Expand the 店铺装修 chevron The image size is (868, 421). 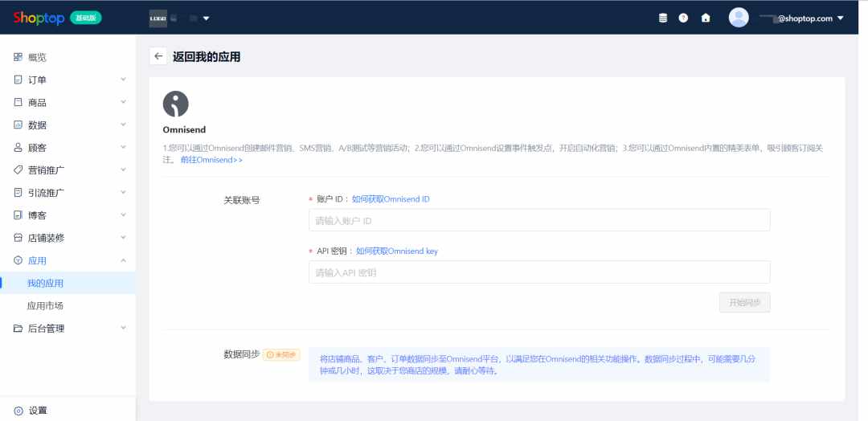point(124,238)
